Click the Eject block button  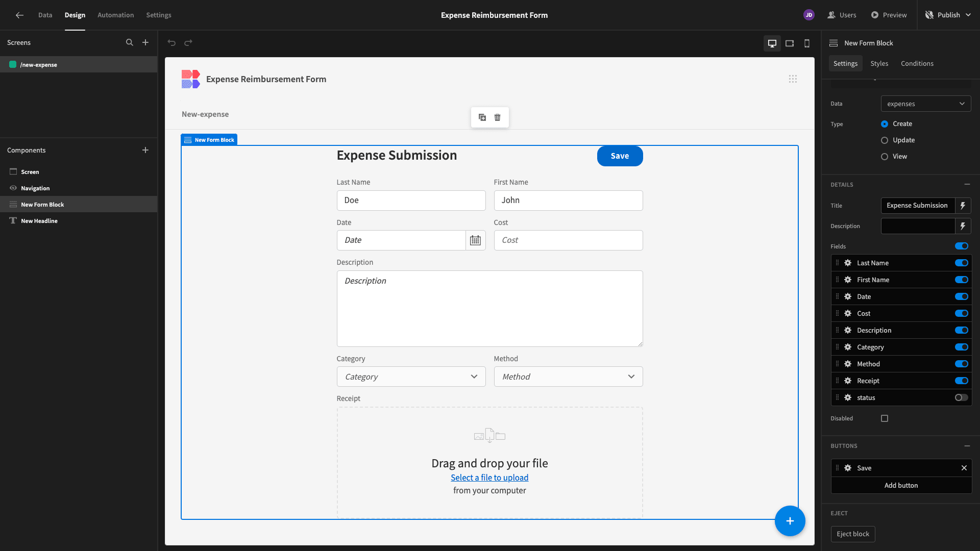(x=853, y=534)
